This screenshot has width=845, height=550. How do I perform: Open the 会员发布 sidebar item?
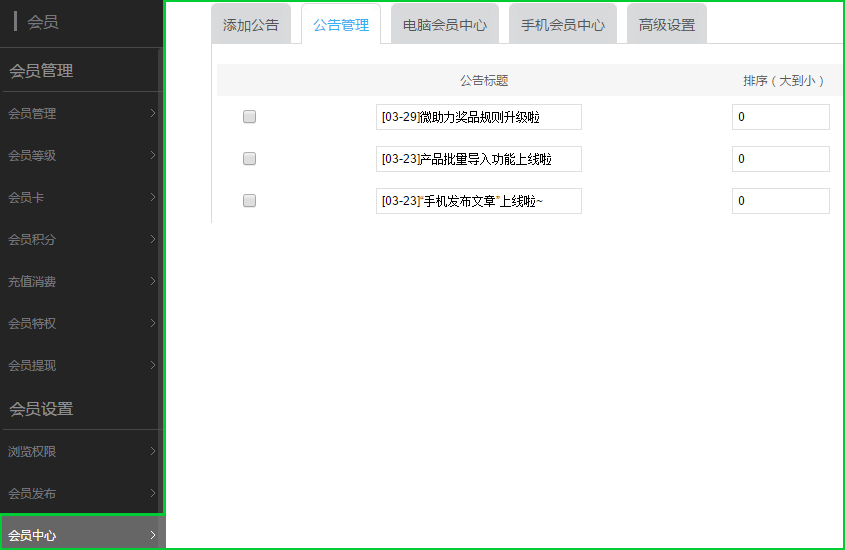click(x=33, y=494)
